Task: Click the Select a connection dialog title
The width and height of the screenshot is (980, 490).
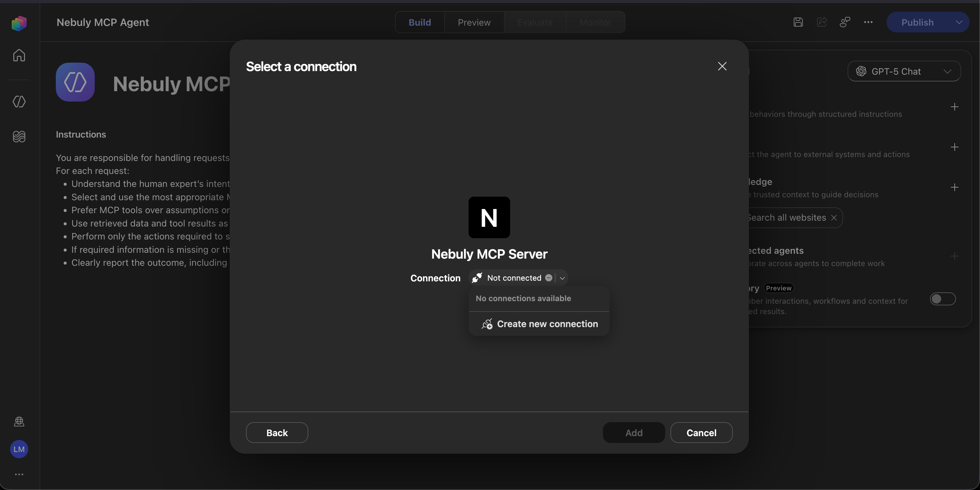Action: click(301, 67)
